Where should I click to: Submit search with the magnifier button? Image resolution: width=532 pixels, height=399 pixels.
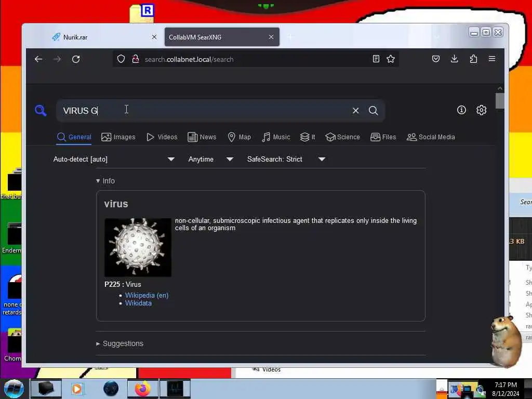(x=373, y=111)
